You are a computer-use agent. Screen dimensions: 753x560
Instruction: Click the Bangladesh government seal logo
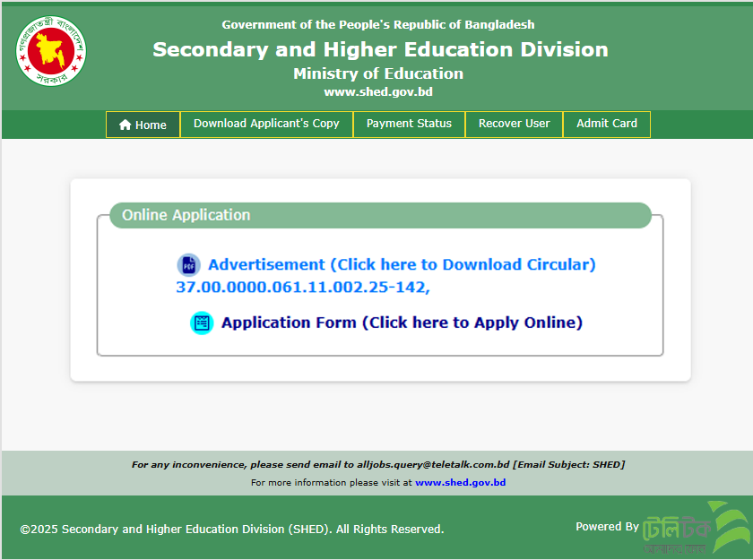click(x=51, y=51)
